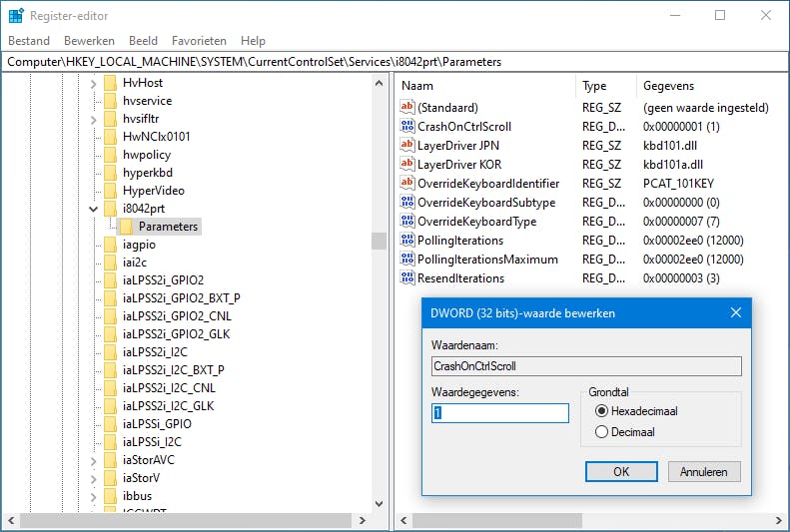Select the iaLPSS2i_GPIO2_BXT_P tree item
790x532 pixels.
pos(181,298)
